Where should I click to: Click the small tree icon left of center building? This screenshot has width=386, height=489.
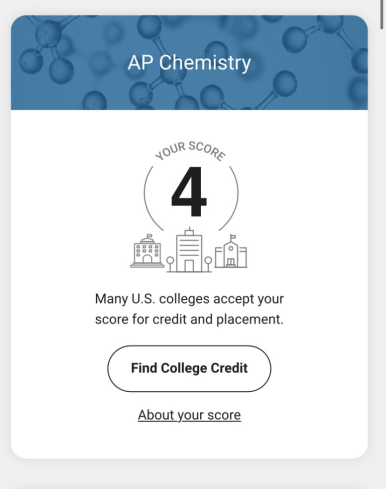click(170, 264)
